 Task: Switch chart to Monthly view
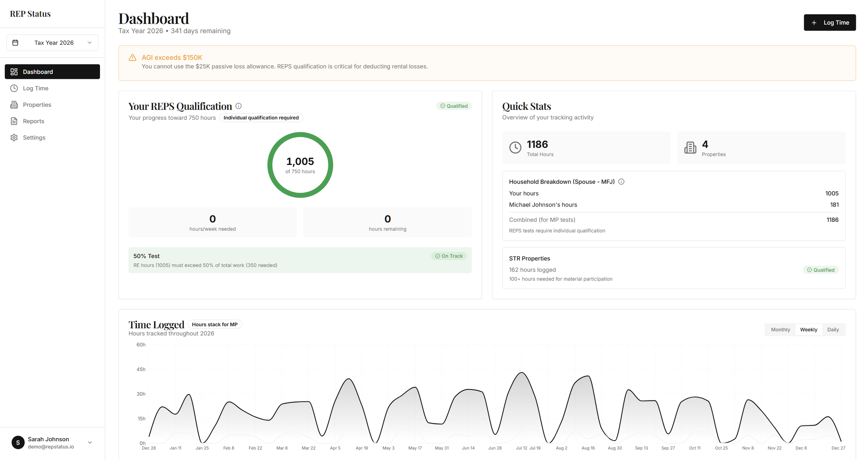tap(780, 329)
